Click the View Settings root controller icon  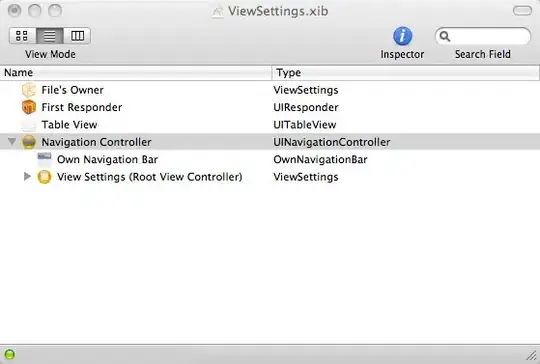44,177
